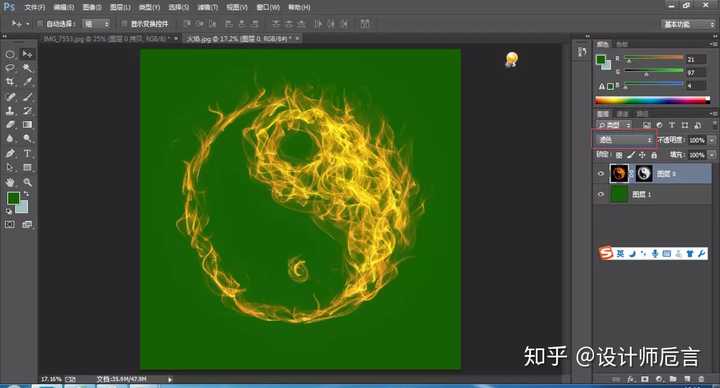Open the Layer (L) menu
720x388 pixels.
[x=120, y=7]
